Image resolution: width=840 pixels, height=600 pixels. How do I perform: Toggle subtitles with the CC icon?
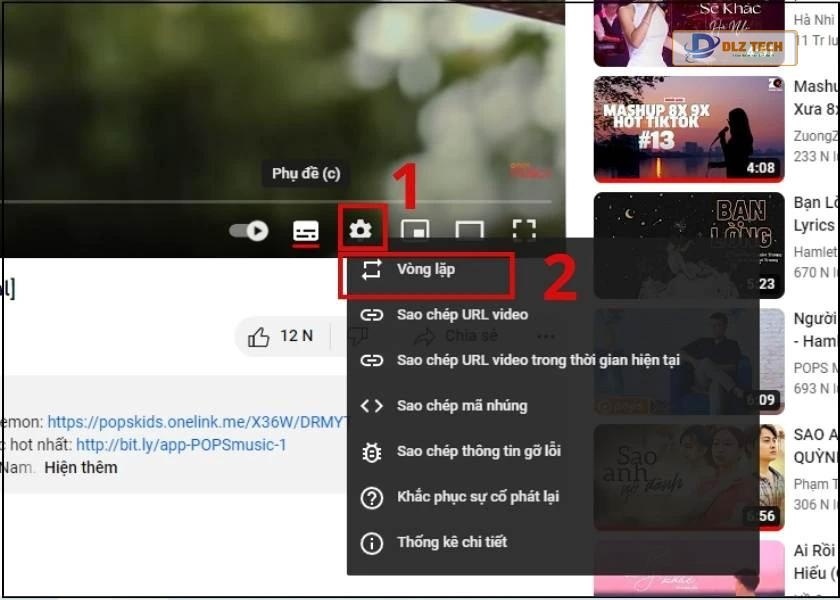306,229
